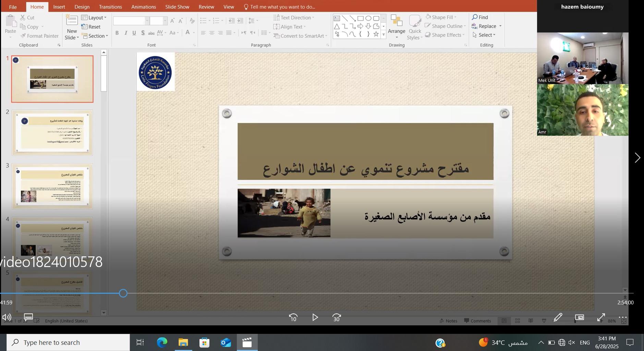Click Decrease Font Size icon
This screenshot has width=644, height=351.
pos(181,21)
